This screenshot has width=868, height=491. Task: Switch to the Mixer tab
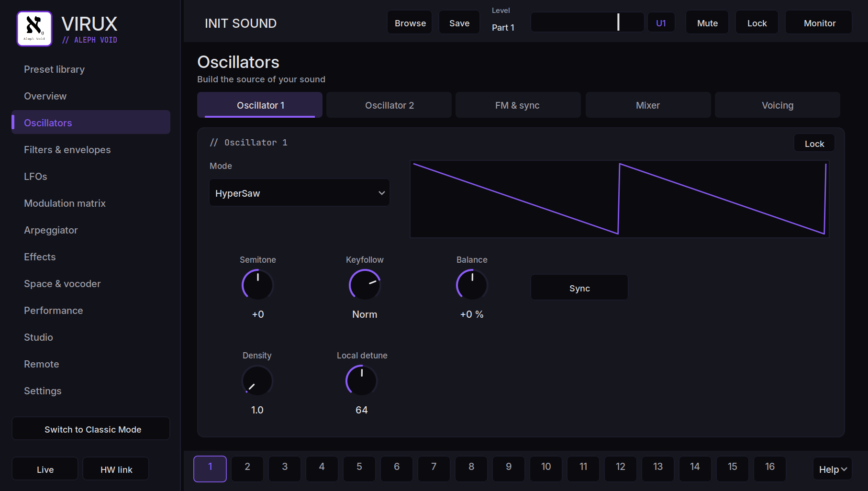648,105
